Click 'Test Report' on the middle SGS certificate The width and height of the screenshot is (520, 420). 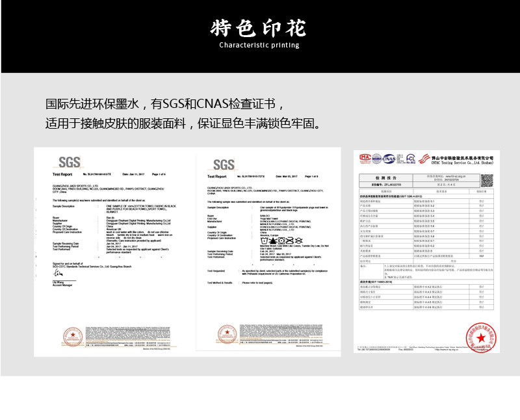(217, 176)
